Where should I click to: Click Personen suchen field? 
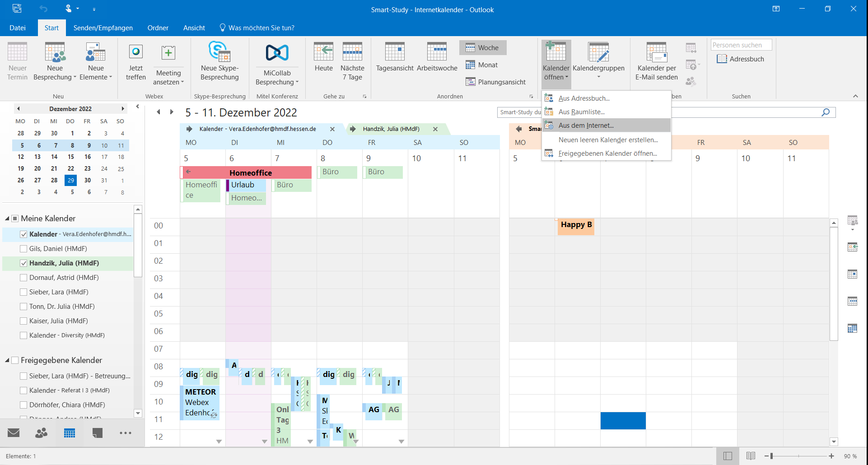pyautogui.click(x=741, y=45)
